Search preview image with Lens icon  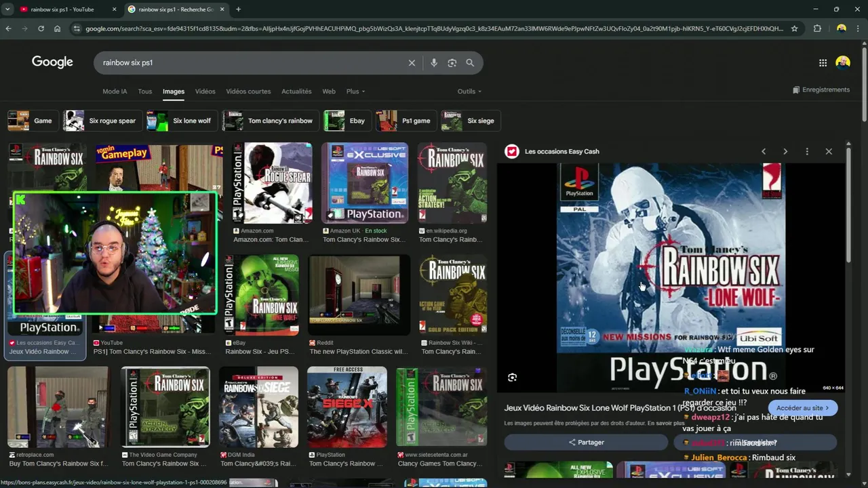point(513,378)
